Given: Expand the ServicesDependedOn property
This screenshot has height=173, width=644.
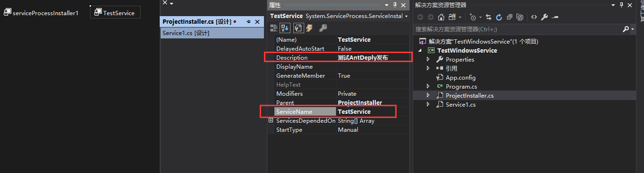Looking at the screenshot, I should coord(271,120).
